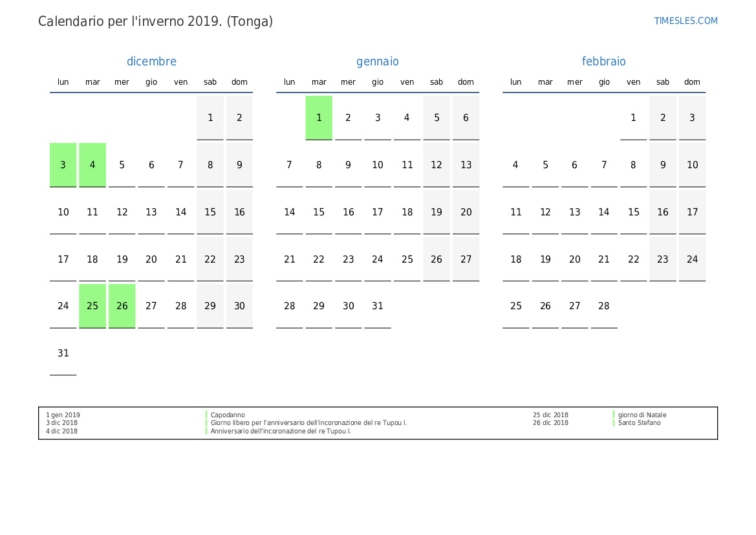
Task: Open the TIMESLES.COM link
Action: [x=686, y=21]
